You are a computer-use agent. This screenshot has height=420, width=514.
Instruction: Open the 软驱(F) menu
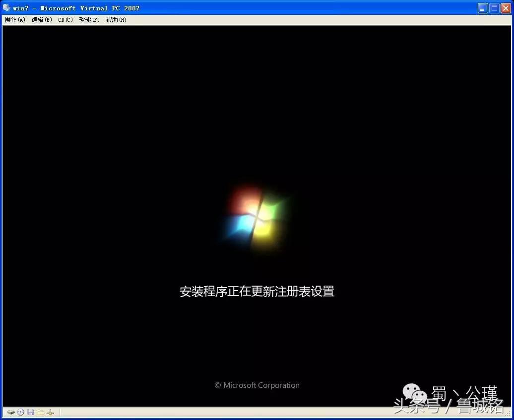[x=88, y=20]
